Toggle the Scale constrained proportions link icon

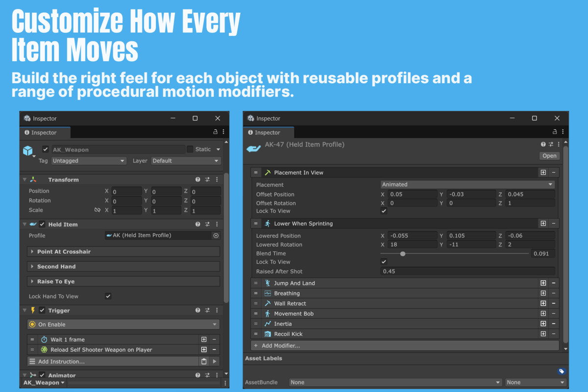[97, 210]
